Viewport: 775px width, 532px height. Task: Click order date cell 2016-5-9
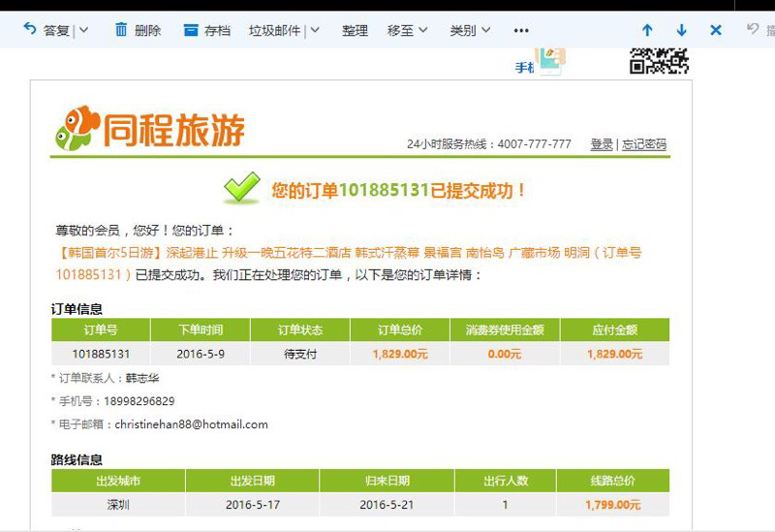(x=201, y=354)
